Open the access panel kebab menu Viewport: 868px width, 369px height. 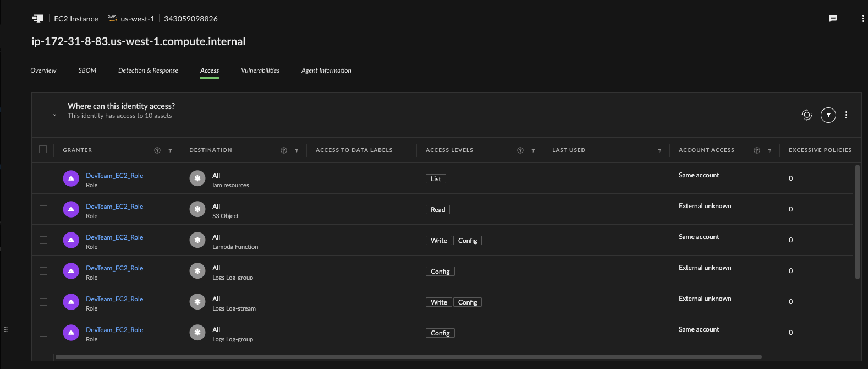[846, 115]
